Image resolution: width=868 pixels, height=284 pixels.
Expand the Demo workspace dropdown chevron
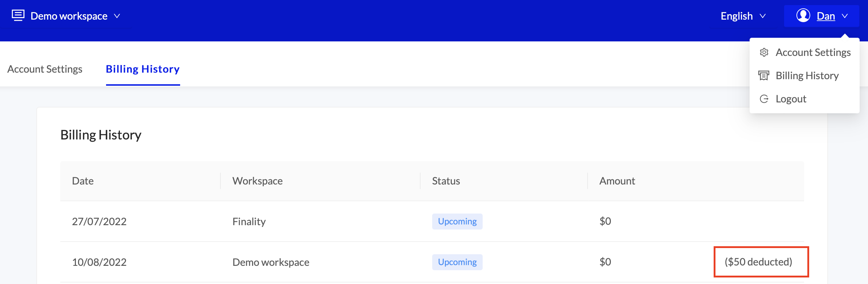[x=117, y=16]
